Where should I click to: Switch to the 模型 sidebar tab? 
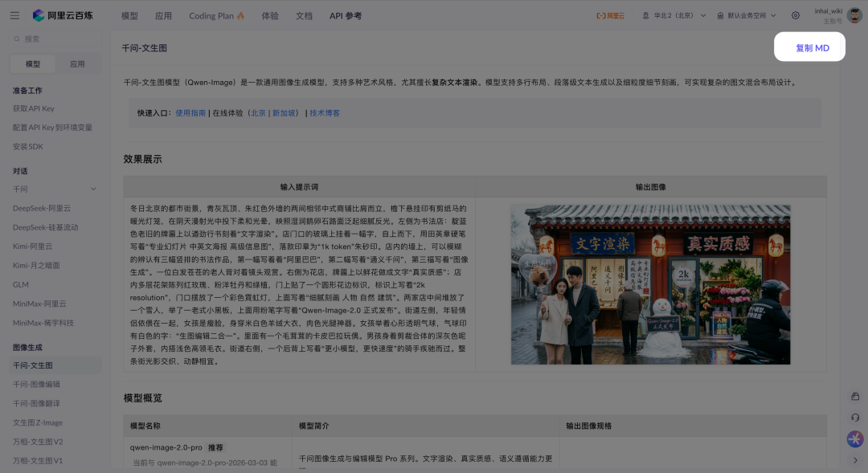point(33,64)
